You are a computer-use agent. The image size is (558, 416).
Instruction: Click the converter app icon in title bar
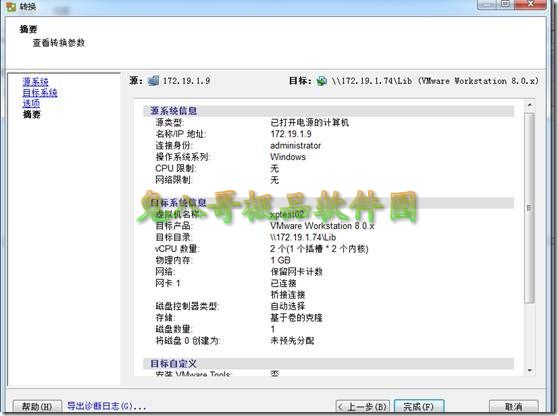[x=11, y=6]
